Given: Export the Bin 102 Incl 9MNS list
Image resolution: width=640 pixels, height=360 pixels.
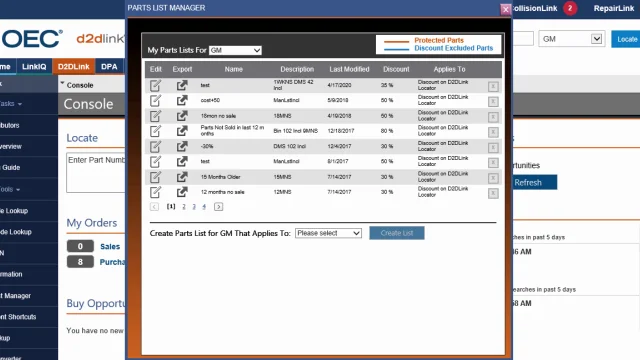Looking at the screenshot, I should (182, 131).
